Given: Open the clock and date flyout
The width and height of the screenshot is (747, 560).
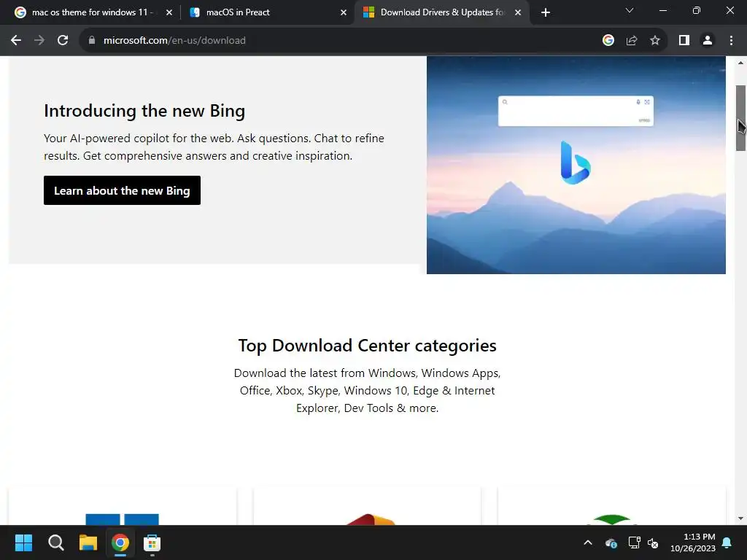Looking at the screenshot, I should click(x=693, y=542).
